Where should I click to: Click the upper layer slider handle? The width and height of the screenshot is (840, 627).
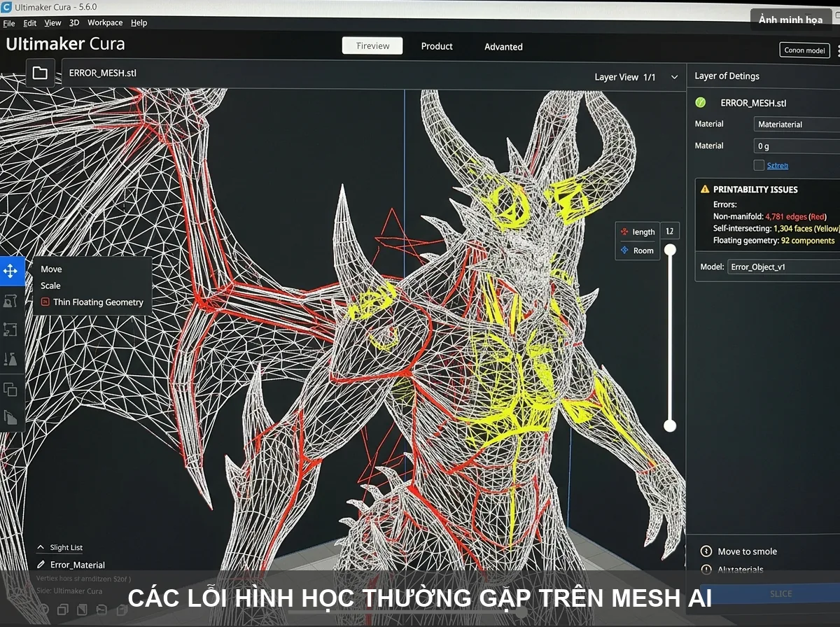pyautogui.click(x=670, y=250)
